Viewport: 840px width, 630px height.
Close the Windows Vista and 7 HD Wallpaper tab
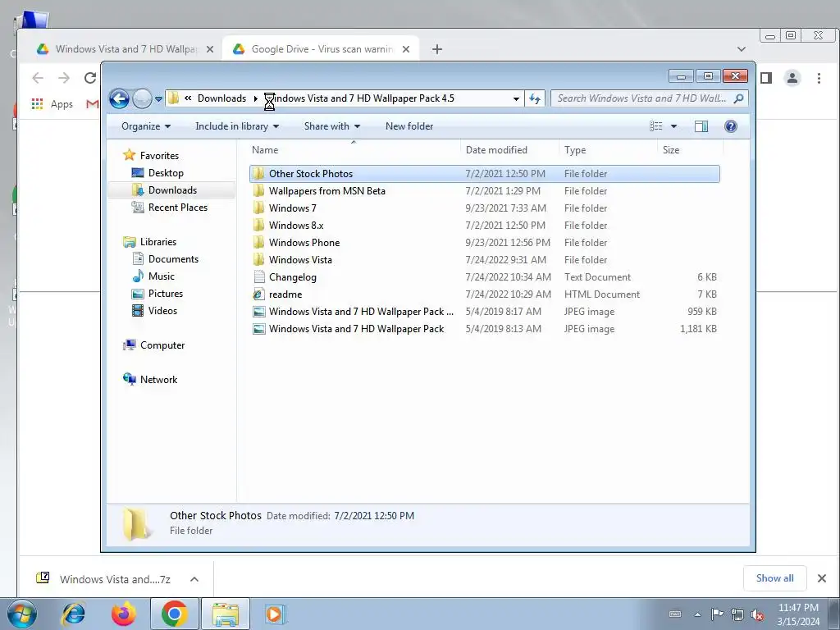tap(210, 49)
